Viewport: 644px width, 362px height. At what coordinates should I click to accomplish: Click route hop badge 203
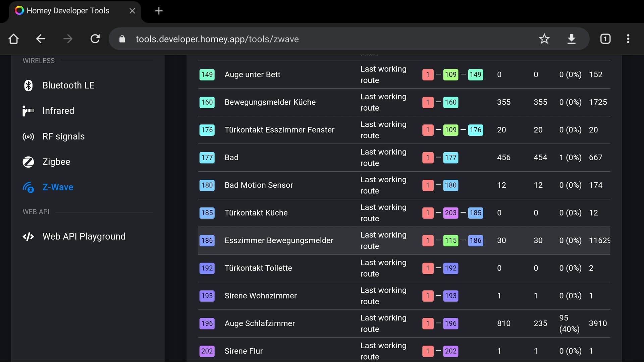(x=450, y=213)
